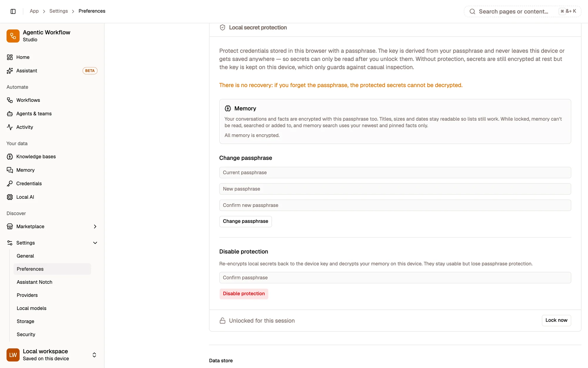Screen dimensions: 588x368
Task: Toggle the sidebar panel icon
Action: point(13,11)
